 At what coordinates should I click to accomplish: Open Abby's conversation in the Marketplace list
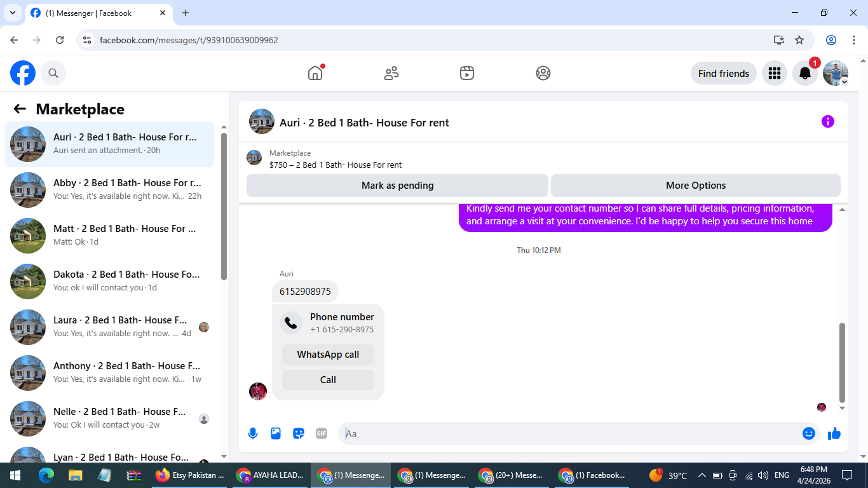point(109,190)
